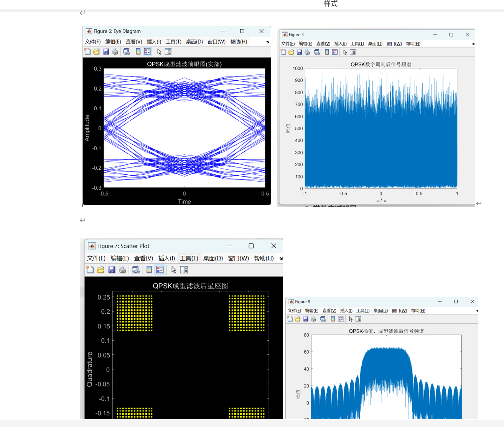Open 窗口(W) menu in Figure 8
The height and width of the screenshot is (427, 504).
pyautogui.click(x=399, y=311)
